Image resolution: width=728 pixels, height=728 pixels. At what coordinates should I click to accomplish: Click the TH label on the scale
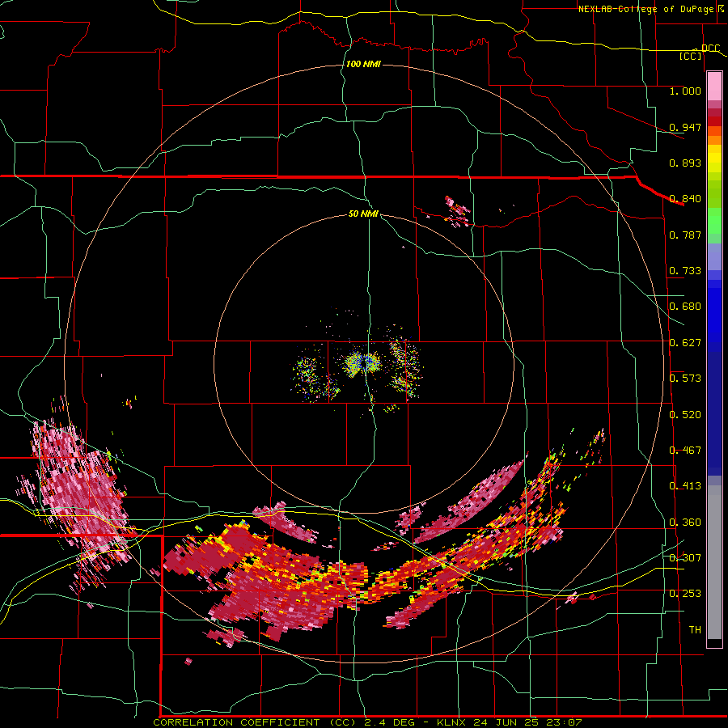click(x=695, y=630)
